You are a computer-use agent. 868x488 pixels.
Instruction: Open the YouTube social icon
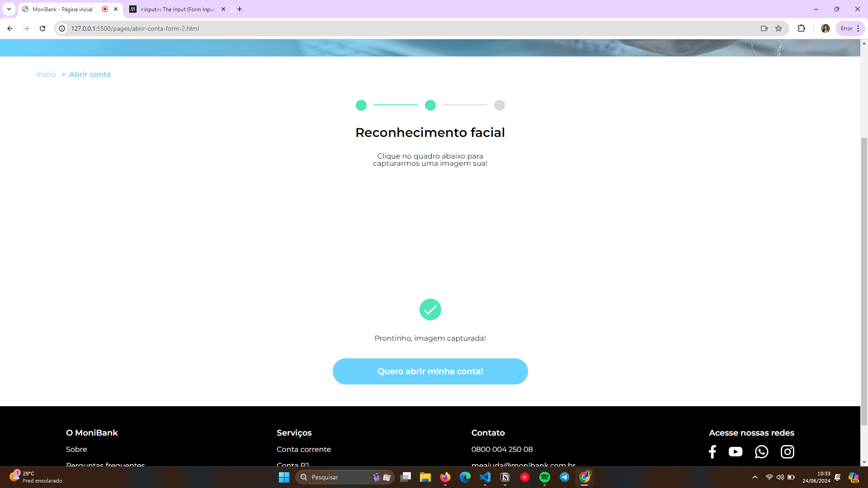(x=736, y=452)
